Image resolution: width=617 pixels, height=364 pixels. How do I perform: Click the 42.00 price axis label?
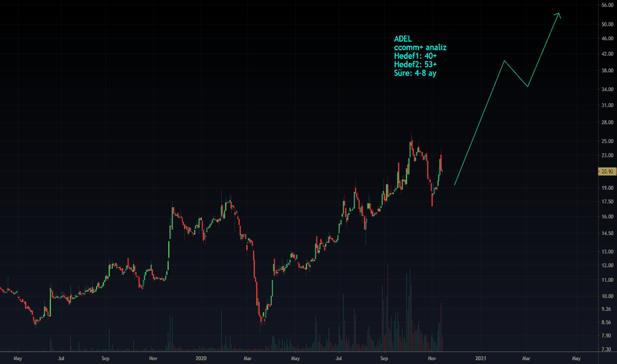[607, 54]
